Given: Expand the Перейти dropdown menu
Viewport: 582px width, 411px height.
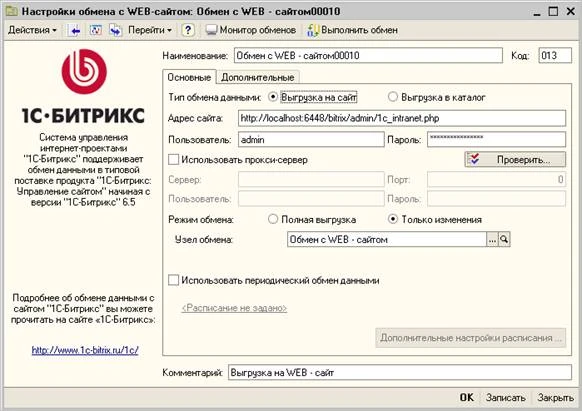Looking at the screenshot, I should pyautogui.click(x=150, y=30).
